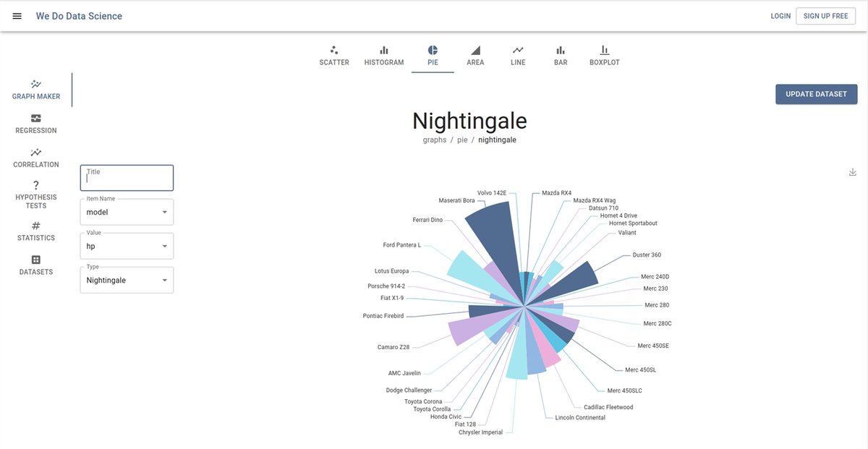This screenshot has height=449, width=868.
Task: Click the Cadillac Fleetwood label
Action: (x=608, y=407)
